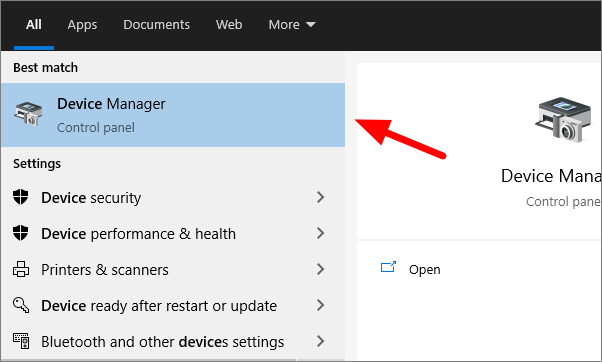
Task: Click key icon for Device ready after restart
Action: click(21, 305)
